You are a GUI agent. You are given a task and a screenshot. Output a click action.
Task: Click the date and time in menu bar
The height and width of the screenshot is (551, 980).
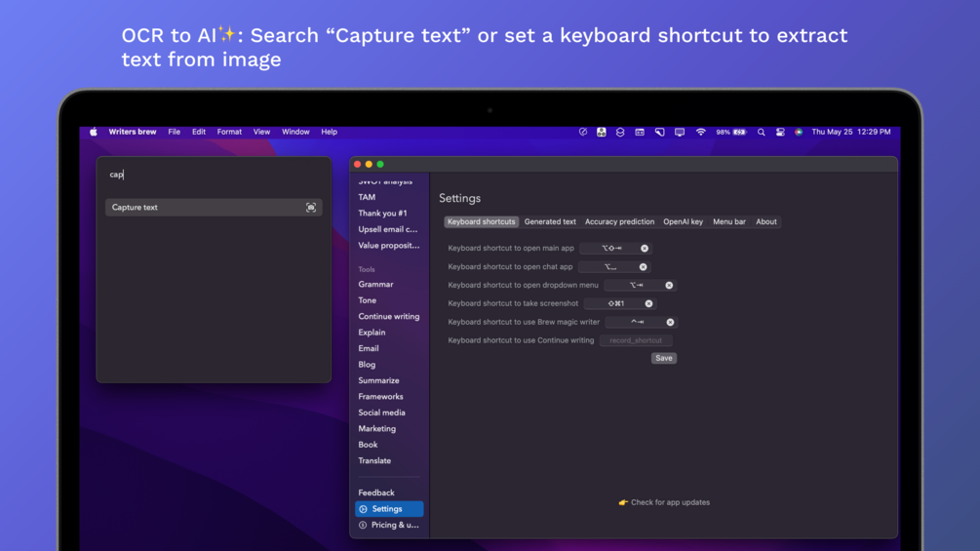[x=850, y=132]
